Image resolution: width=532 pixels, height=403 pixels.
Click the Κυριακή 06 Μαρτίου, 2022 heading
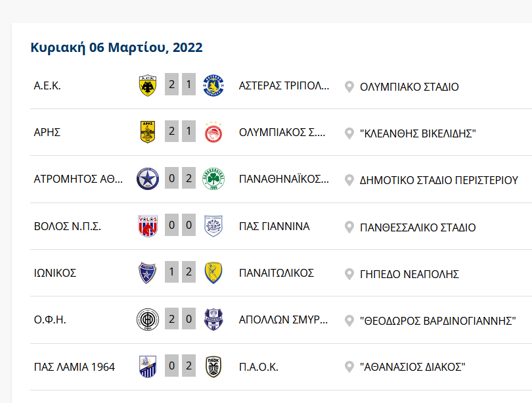pyautogui.click(x=116, y=47)
